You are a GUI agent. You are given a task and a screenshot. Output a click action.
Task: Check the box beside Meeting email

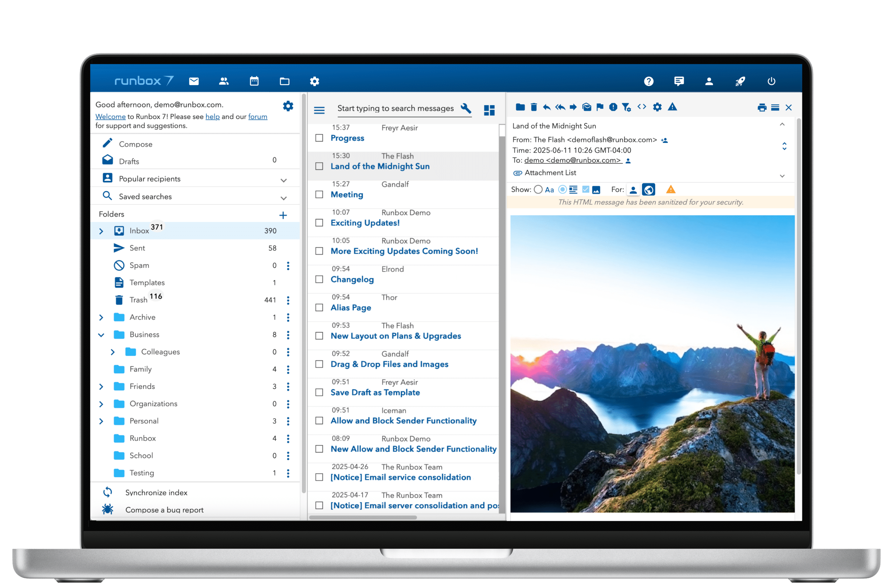[319, 194]
